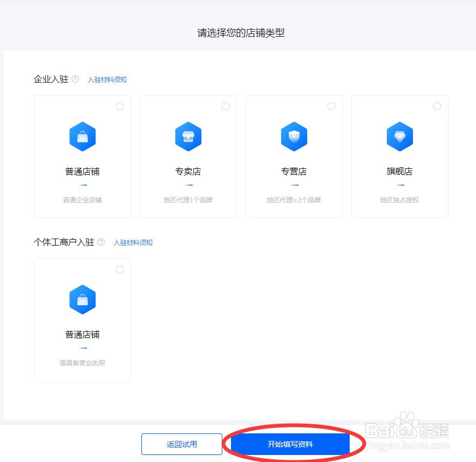The height and width of the screenshot is (462, 476).
Task: Select the 专卖店 radio button
Action: (x=226, y=106)
